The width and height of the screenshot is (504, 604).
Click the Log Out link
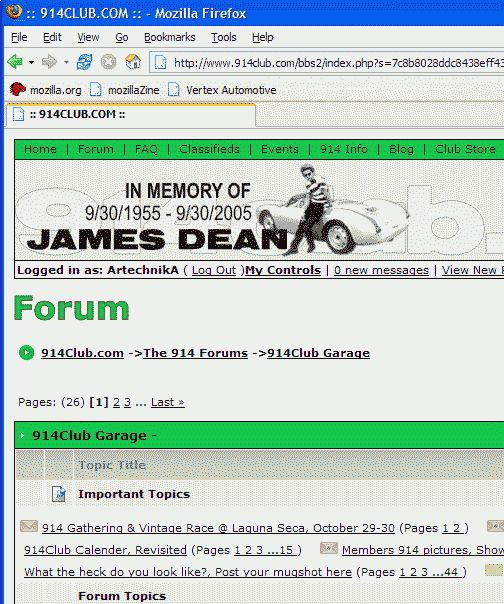[213, 270]
